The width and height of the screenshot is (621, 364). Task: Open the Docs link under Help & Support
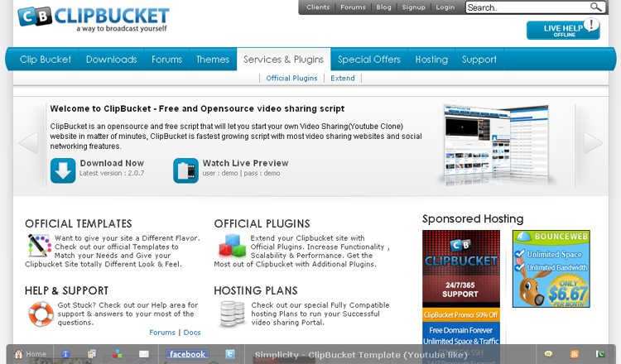[192, 333]
